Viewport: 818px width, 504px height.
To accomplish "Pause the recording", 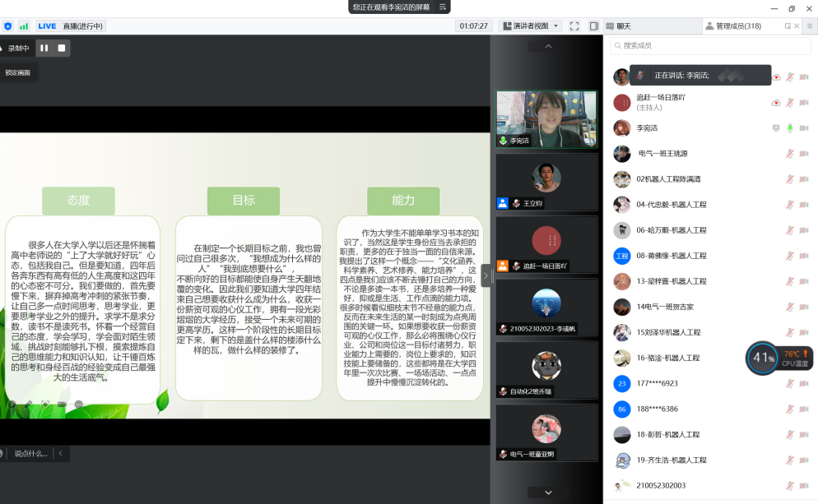I will pos(44,49).
